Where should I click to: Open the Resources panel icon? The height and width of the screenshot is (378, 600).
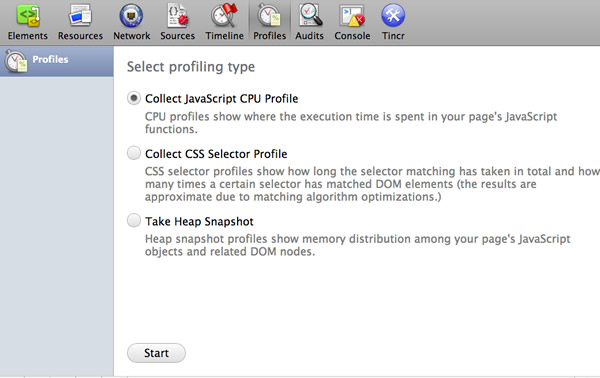pyautogui.click(x=80, y=16)
